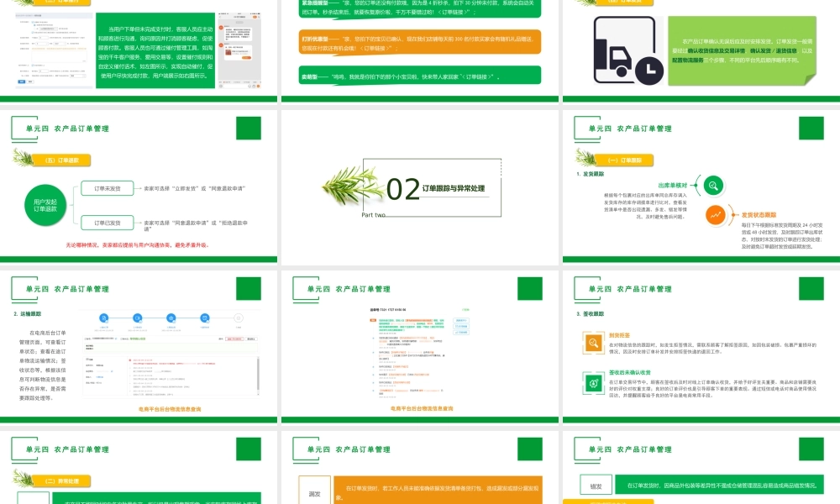Click the green magnifier icon beside 出库单核对
Screen dimensions: 840x504
(712, 186)
